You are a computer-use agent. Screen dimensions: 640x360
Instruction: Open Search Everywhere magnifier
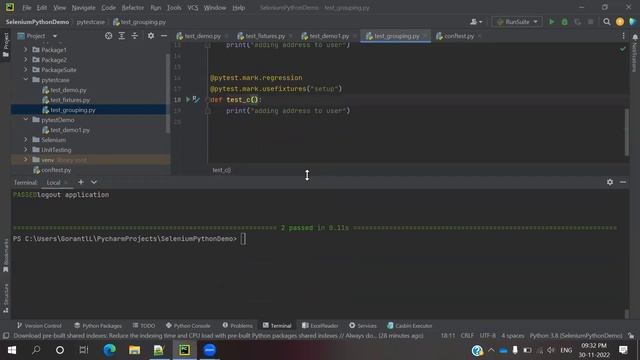pyautogui.click(x=607, y=22)
